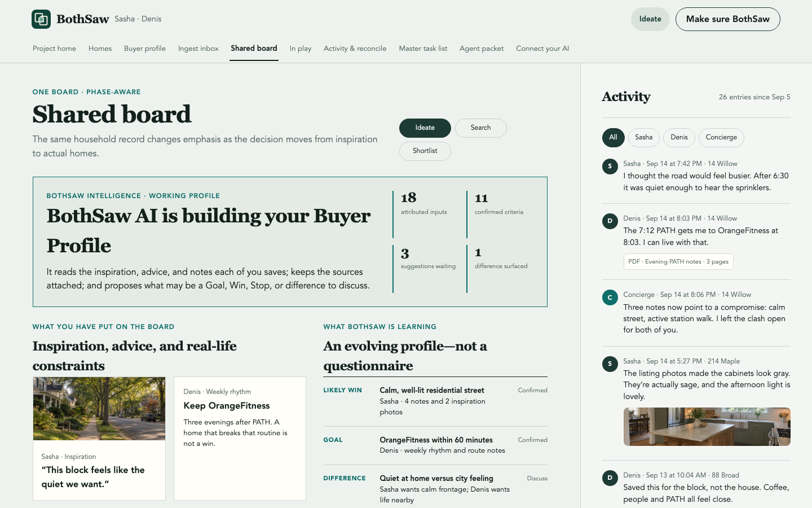Click Sasha's avatar on the 214 Maple entry
Image resolution: width=812 pixels, height=508 pixels.
[x=610, y=364]
